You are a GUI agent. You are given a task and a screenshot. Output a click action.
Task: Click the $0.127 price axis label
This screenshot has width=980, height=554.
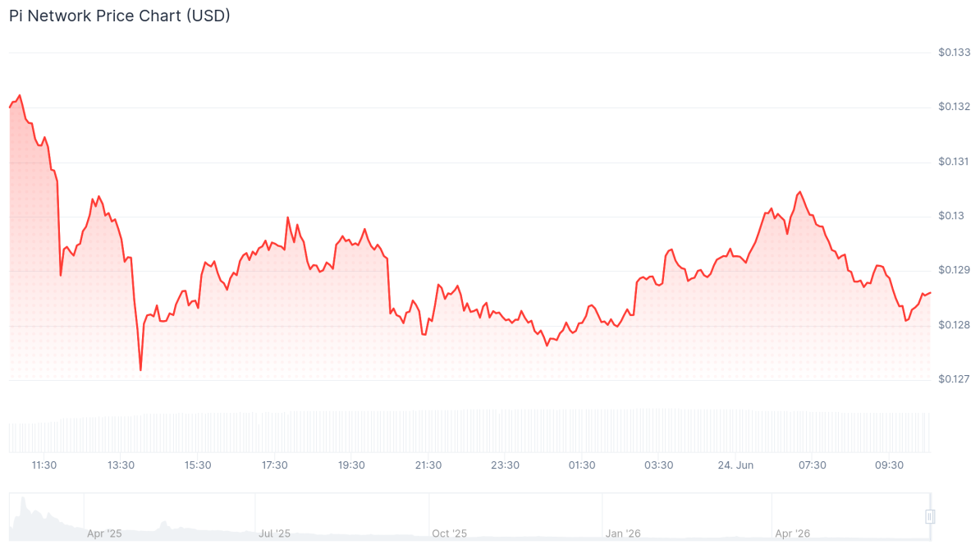(955, 379)
